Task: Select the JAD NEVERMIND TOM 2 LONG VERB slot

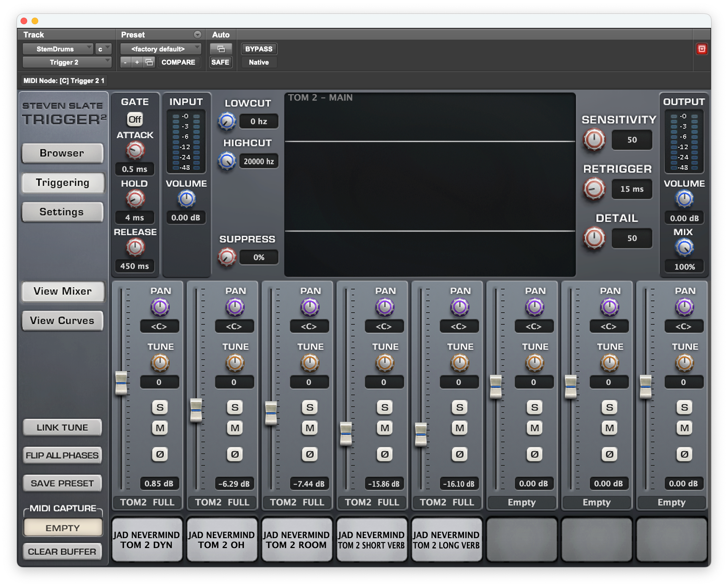Action: click(x=446, y=540)
